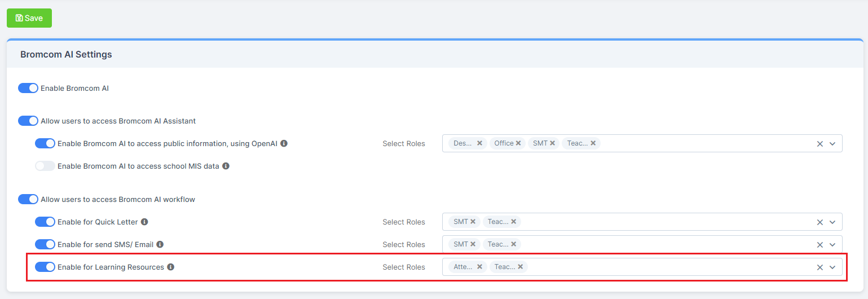The image size is (868, 299).
Task: Click info icon next to Learning Resources
Action: pyautogui.click(x=170, y=267)
